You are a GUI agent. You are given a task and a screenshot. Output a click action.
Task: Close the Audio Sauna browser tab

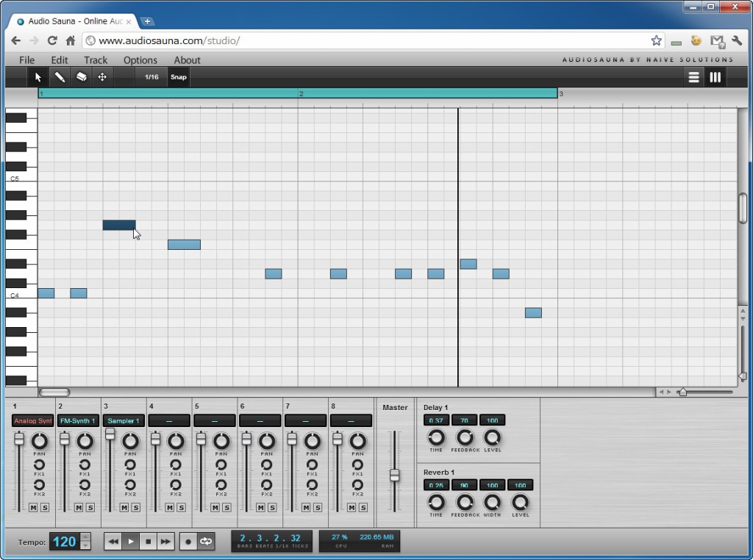(x=129, y=21)
